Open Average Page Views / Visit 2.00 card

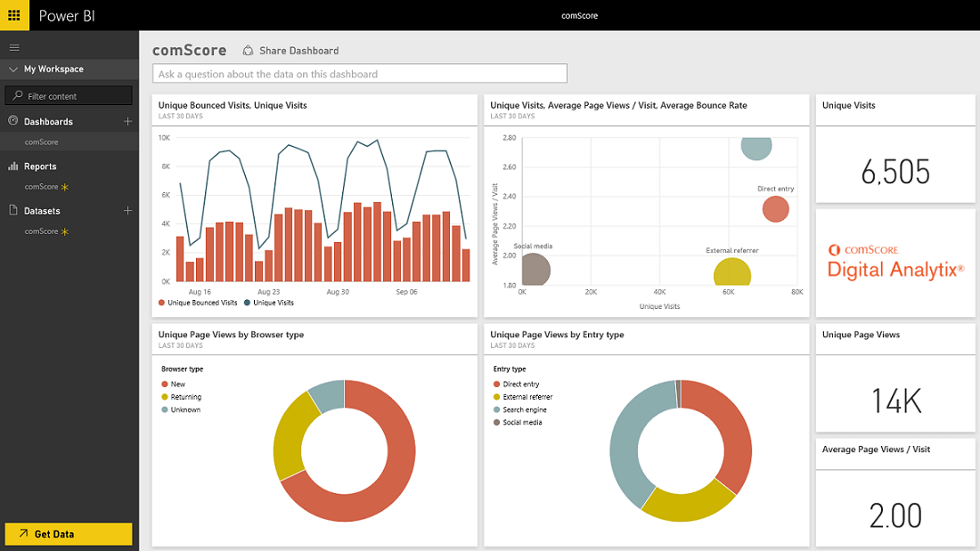pyautogui.click(x=895, y=492)
